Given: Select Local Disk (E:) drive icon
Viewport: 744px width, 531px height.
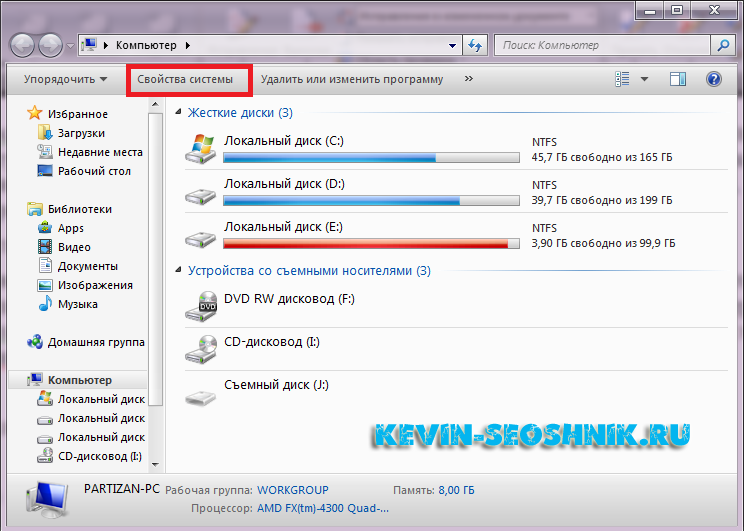Looking at the screenshot, I should point(201,235).
